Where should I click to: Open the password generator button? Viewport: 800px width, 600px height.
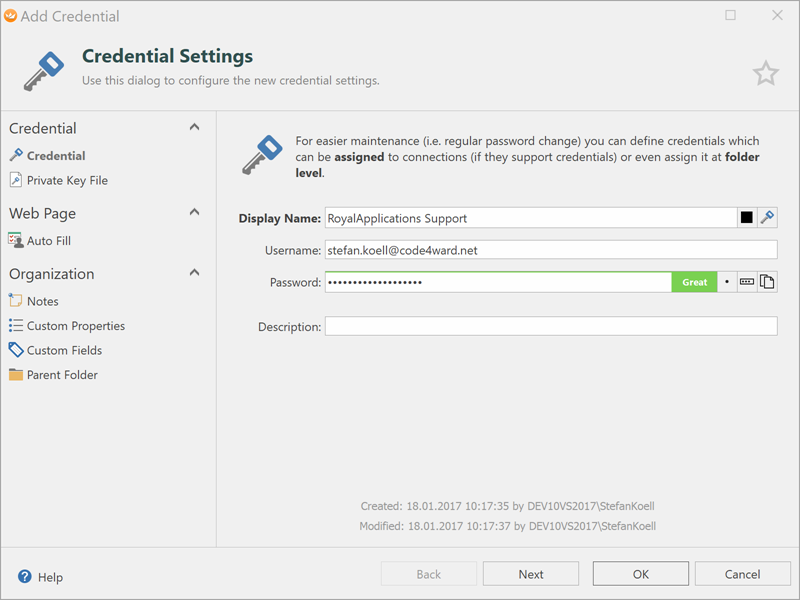pyautogui.click(x=747, y=283)
